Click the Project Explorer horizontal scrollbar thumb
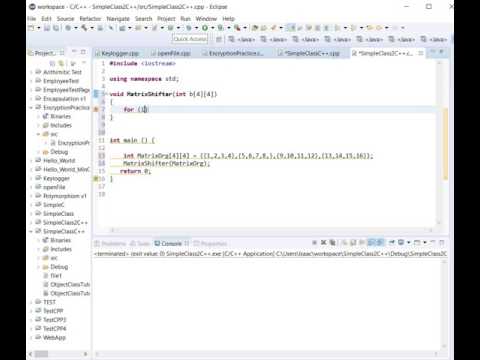 pyautogui.click(x=42, y=354)
